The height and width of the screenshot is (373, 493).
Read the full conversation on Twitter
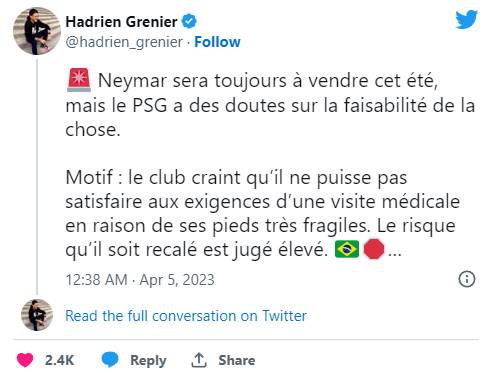186,316
